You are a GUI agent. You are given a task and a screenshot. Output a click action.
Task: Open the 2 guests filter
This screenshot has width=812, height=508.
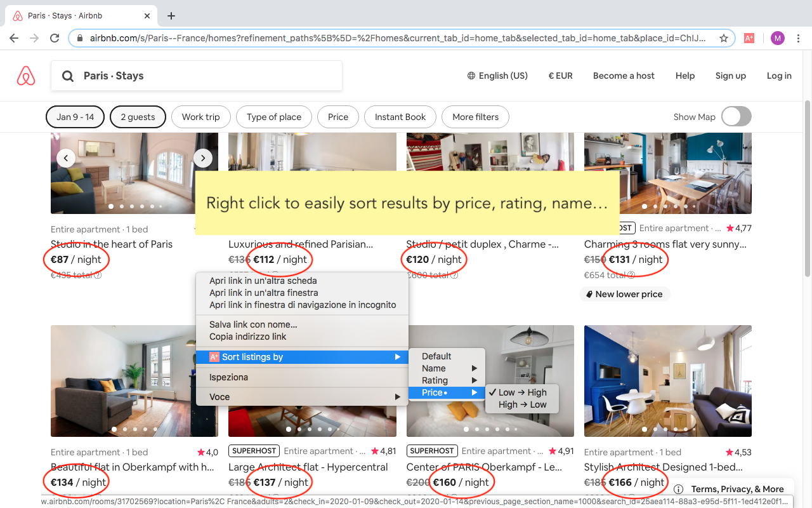point(138,117)
